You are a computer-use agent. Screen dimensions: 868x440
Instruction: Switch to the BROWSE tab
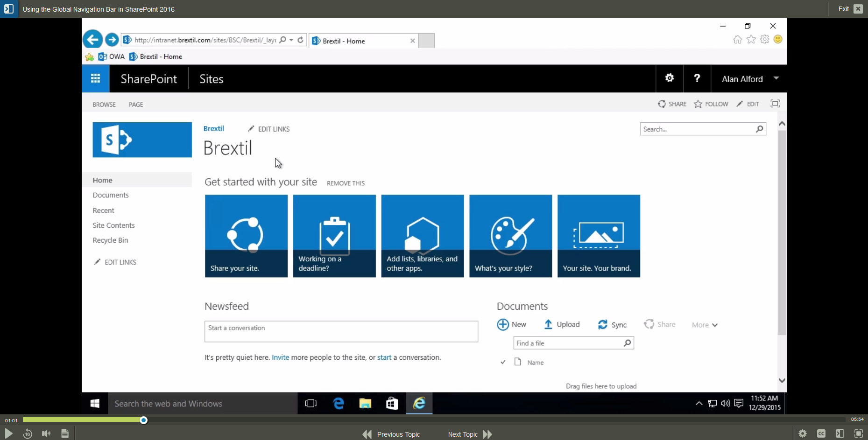coord(104,104)
